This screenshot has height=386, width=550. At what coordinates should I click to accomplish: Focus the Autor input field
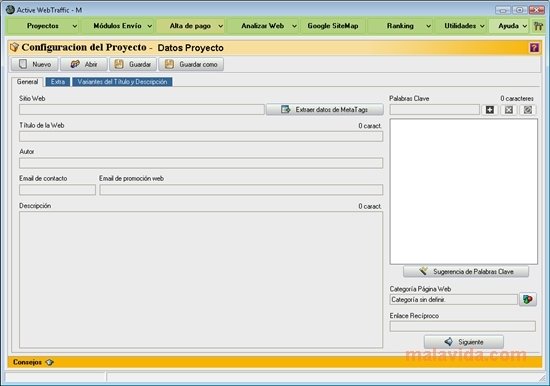pyautogui.click(x=201, y=163)
